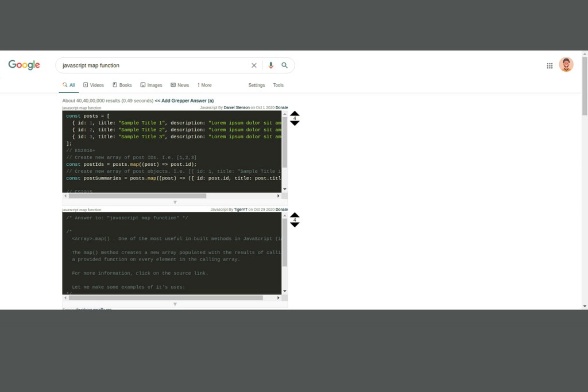588x392 pixels.
Task: Open the More search categories menu
Action: point(204,85)
